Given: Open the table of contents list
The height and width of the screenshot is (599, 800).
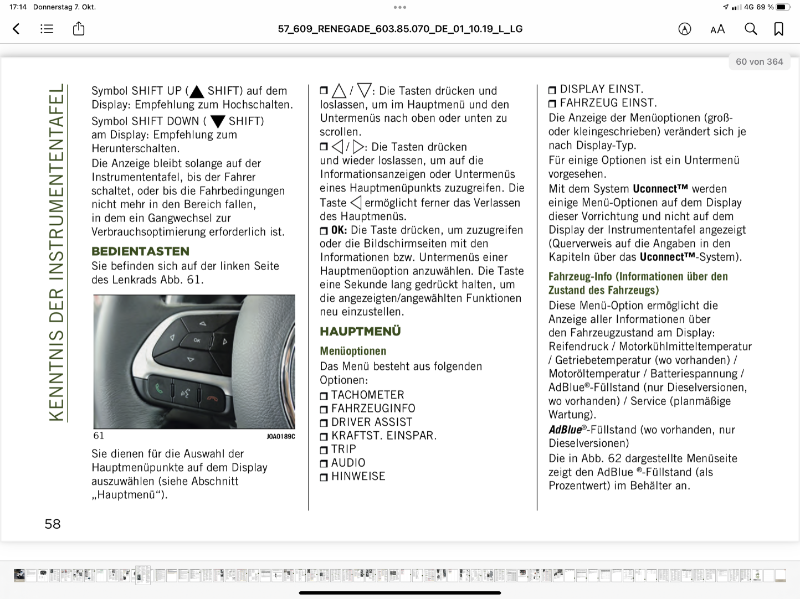Looking at the screenshot, I should point(47,29).
